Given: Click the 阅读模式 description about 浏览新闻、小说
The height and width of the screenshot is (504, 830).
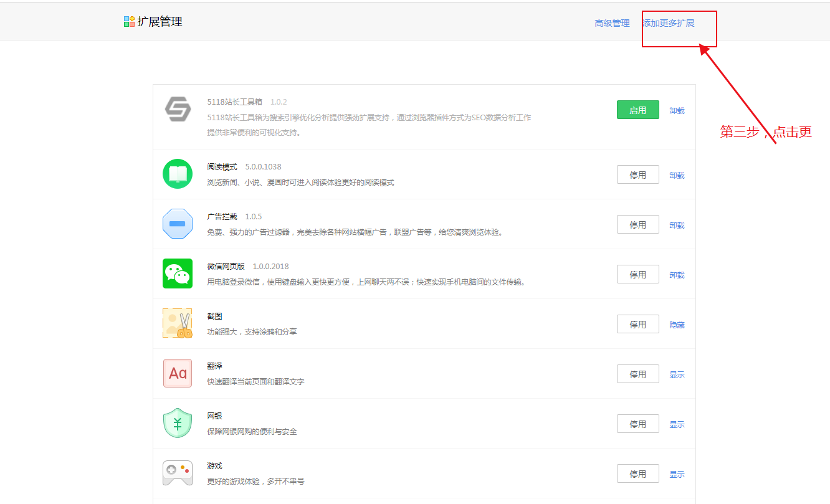Looking at the screenshot, I should pos(300,182).
